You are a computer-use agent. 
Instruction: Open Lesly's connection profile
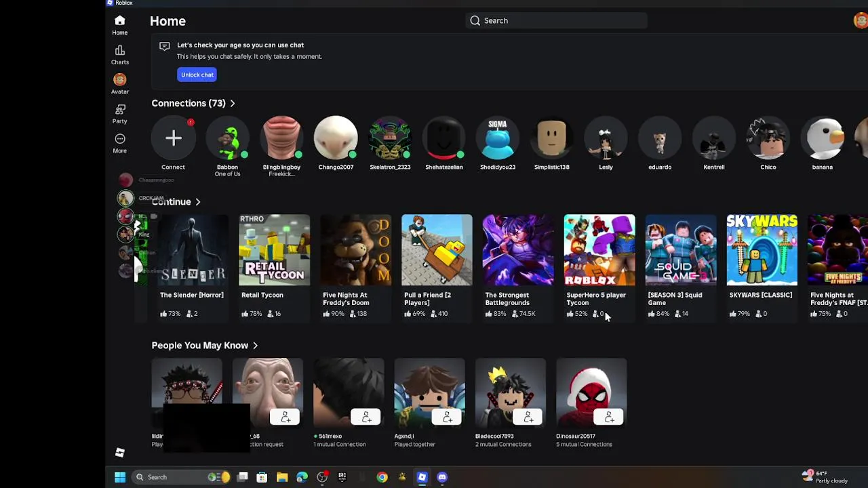click(x=606, y=138)
